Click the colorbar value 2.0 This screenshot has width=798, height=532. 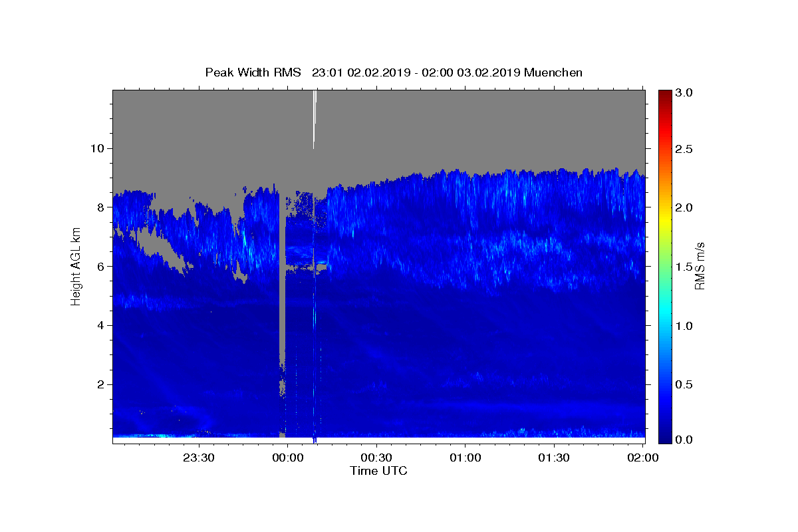tap(685, 207)
